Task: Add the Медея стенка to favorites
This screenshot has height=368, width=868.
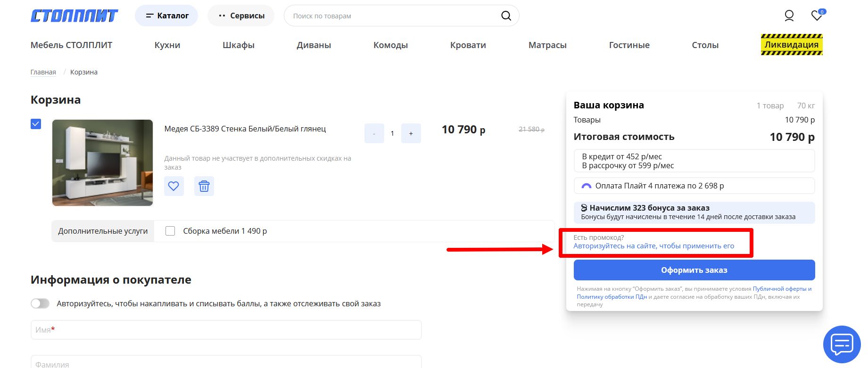Action: [174, 186]
